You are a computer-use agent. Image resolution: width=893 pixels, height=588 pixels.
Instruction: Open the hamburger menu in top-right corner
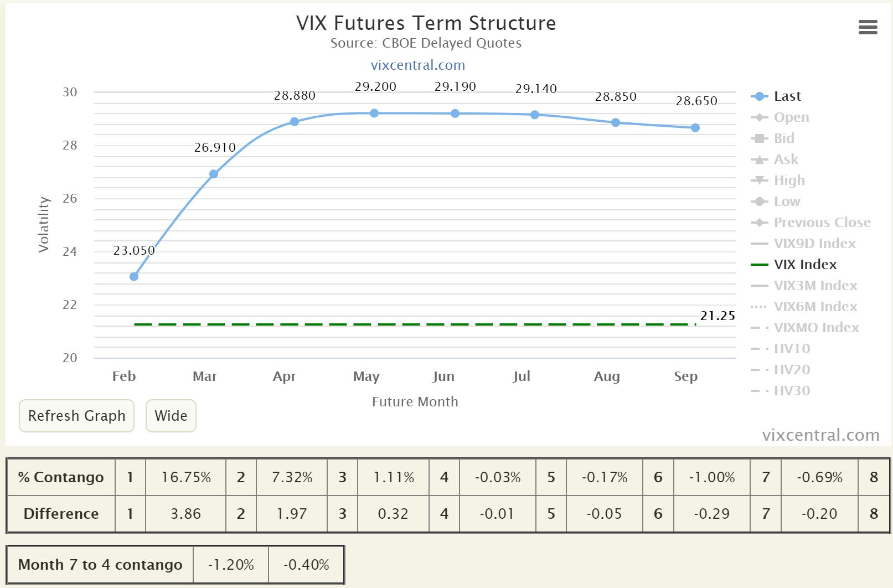(x=867, y=27)
